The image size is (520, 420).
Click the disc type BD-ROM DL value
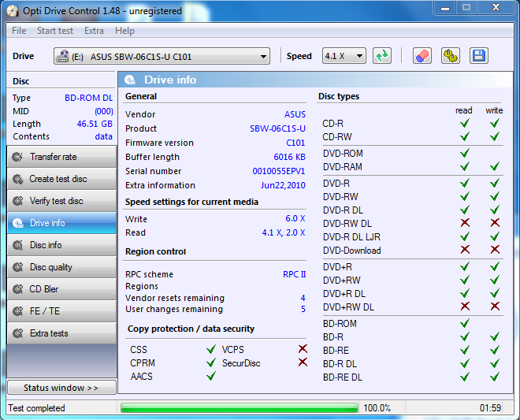(x=88, y=98)
